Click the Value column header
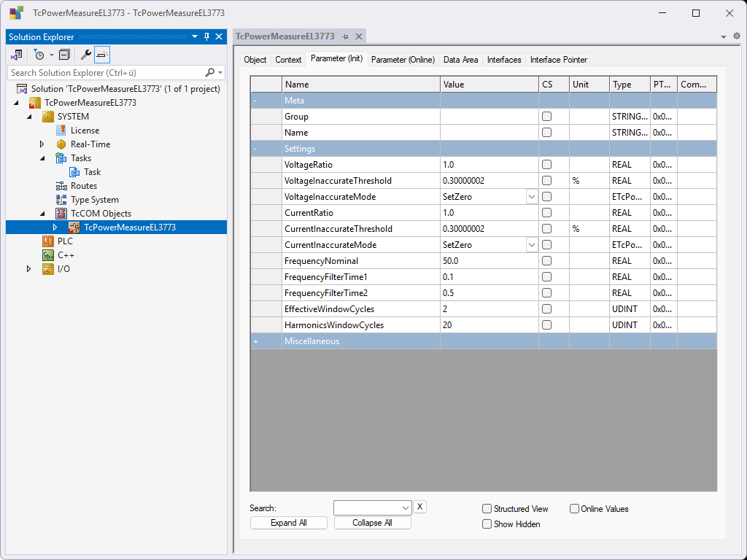Image resolution: width=747 pixels, height=560 pixels. [x=489, y=85]
